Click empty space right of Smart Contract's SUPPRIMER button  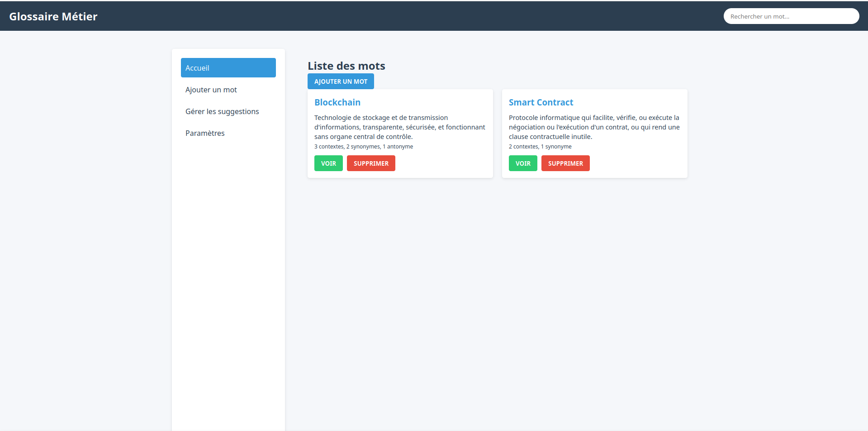638,163
